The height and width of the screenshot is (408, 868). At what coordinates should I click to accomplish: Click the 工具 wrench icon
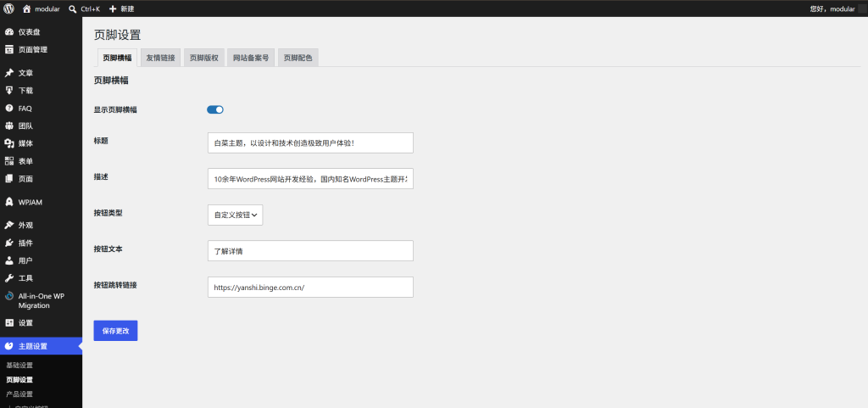coord(8,278)
